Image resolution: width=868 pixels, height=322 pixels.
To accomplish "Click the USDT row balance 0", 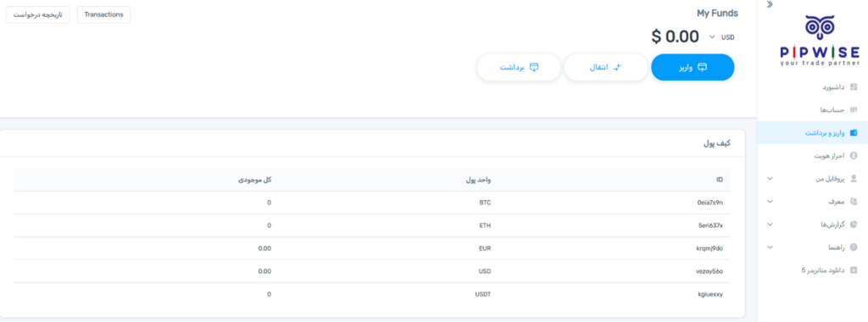I will coord(269,294).
